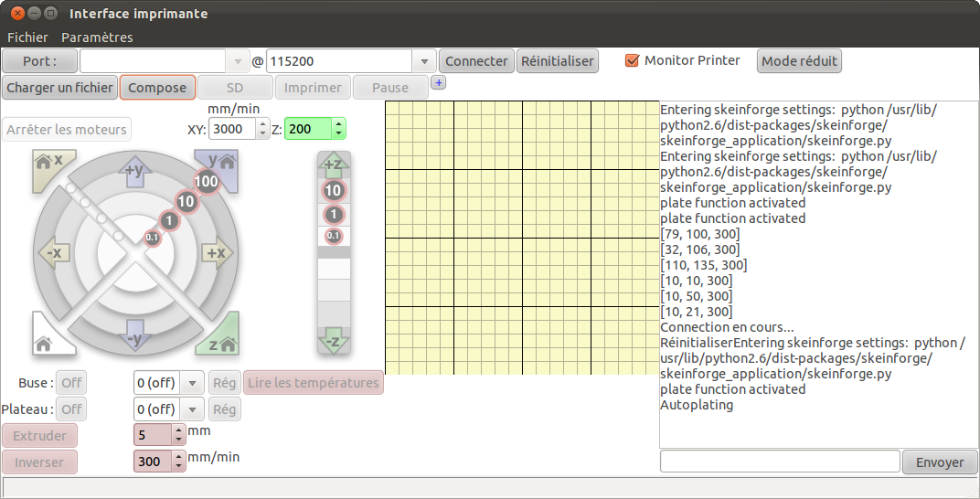Screen dimensions: 980x499
Task: Click the yellow print bed grid
Action: pyautogui.click(x=523, y=238)
